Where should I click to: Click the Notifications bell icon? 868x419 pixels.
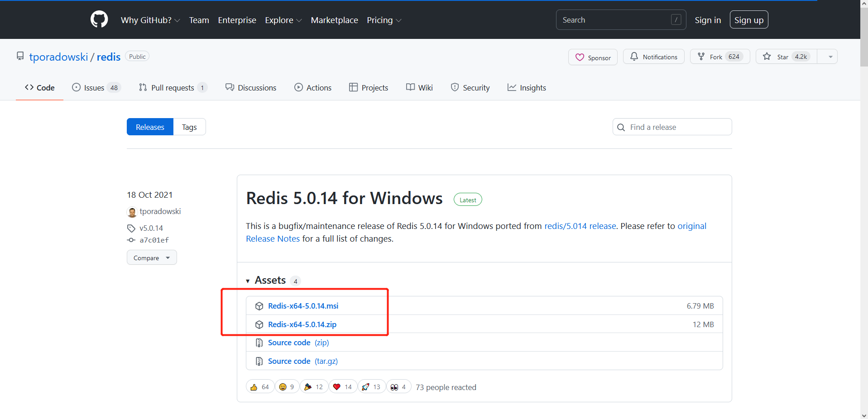pos(634,57)
